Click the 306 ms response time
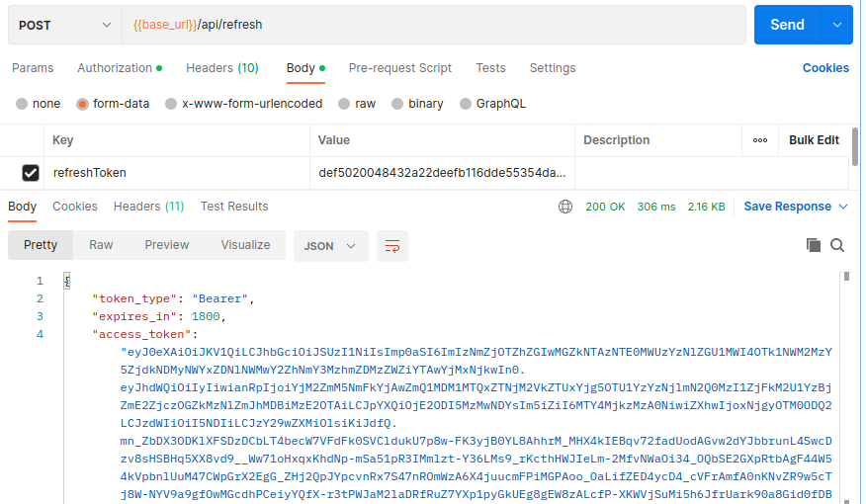Screen dimensions: 866x504 pyautogui.click(x=656, y=207)
